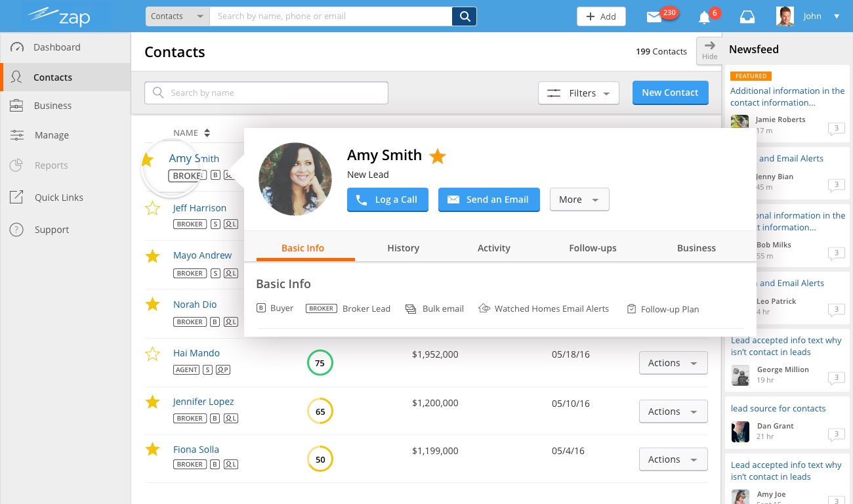Click Amy Smith's profile photo
The image size is (853, 504).
point(294,179)
